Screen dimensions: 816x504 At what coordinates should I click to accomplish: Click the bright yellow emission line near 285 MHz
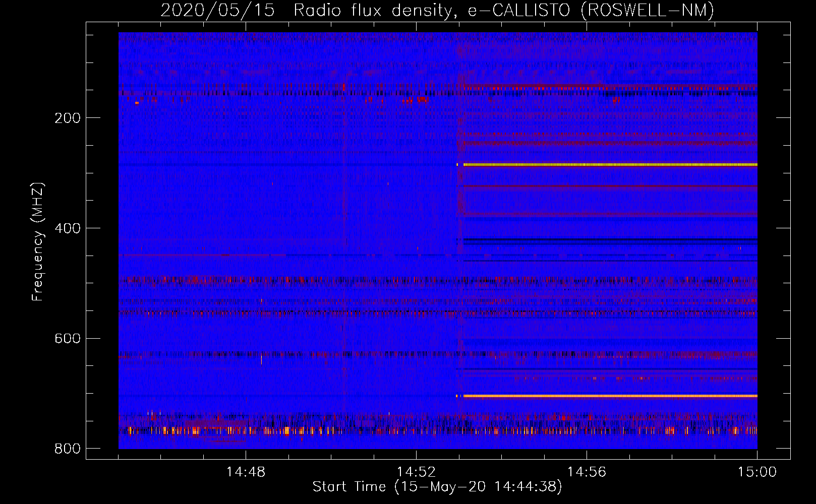tap(610, 165)
